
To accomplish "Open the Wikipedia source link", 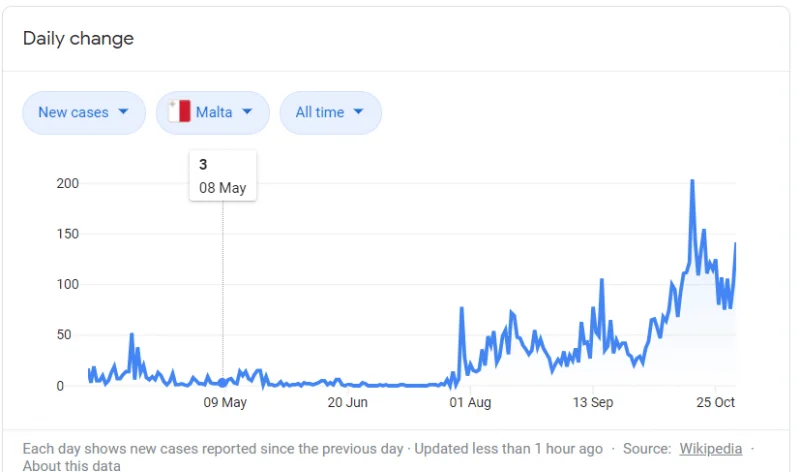I will click(711, 449).
